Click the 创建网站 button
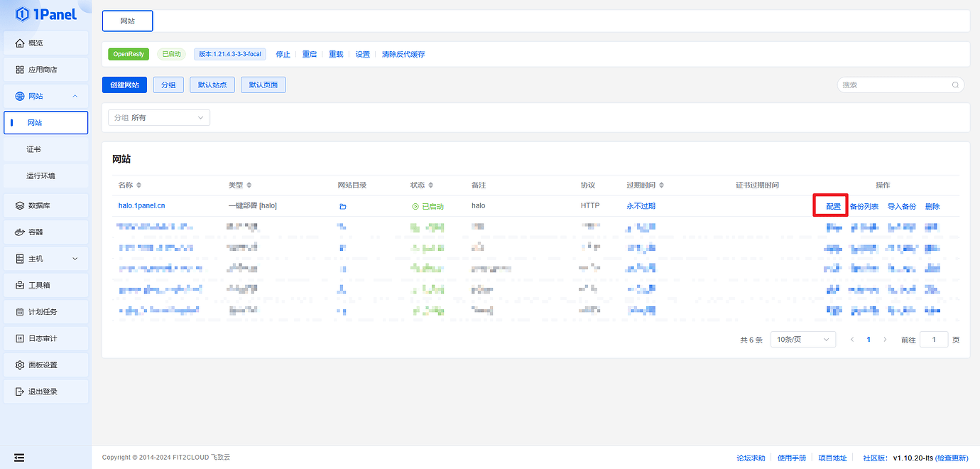 [124, 85]
